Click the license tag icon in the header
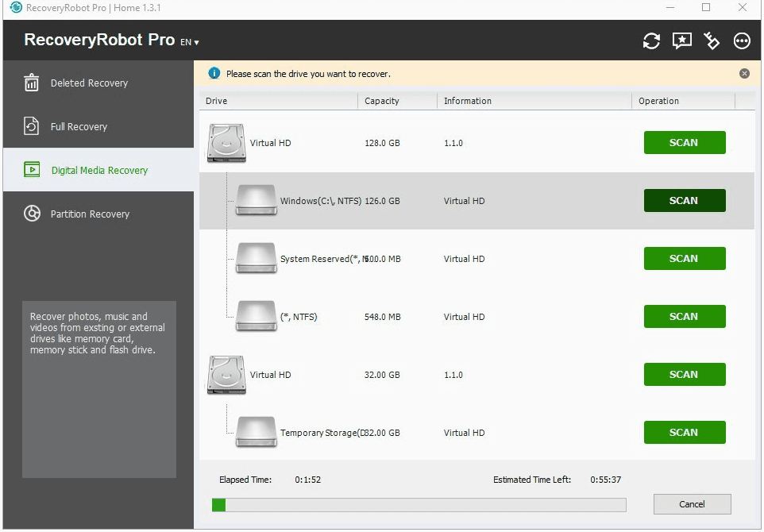The height and width of the screenshot is (532, 764). pyautogui.click(x=712, y=41)
